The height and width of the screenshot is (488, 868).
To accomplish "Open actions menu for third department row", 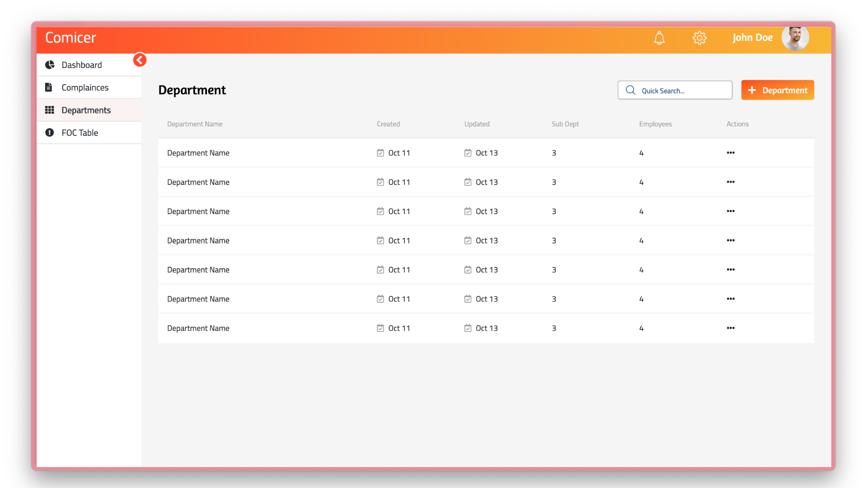I will [731, 211].
